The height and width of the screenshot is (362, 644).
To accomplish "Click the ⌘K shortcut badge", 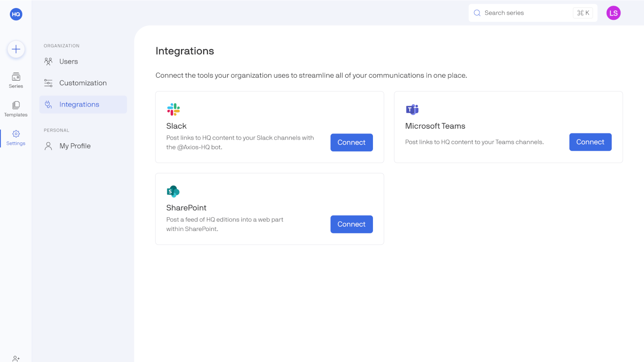I will click(583, 13).
